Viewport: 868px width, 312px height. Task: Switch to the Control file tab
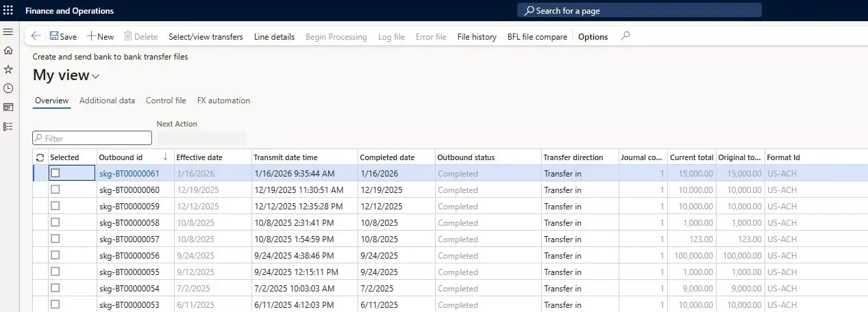click(166, 101)
